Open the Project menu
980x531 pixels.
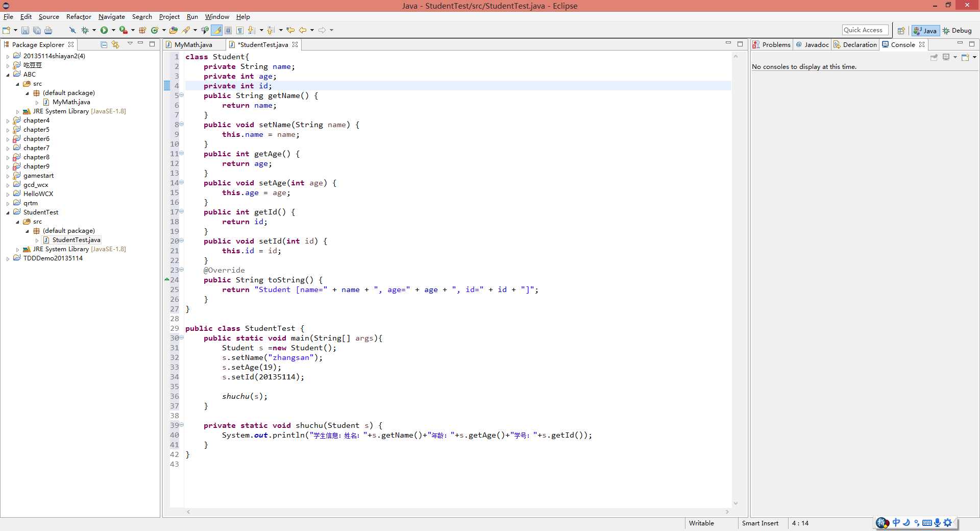pyautogui.click(x=169, y=17)
